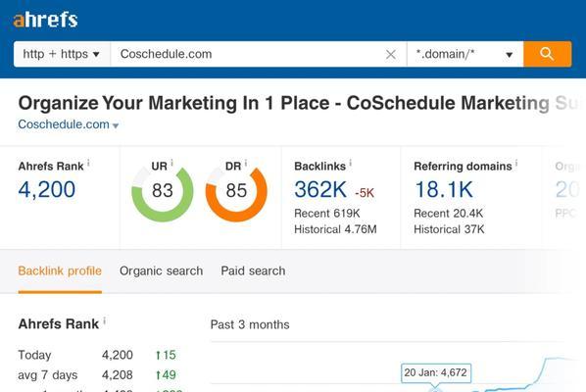Open the http + https protocol dropdown
Screen dimensions: 586x392
(x=62, y=54)
